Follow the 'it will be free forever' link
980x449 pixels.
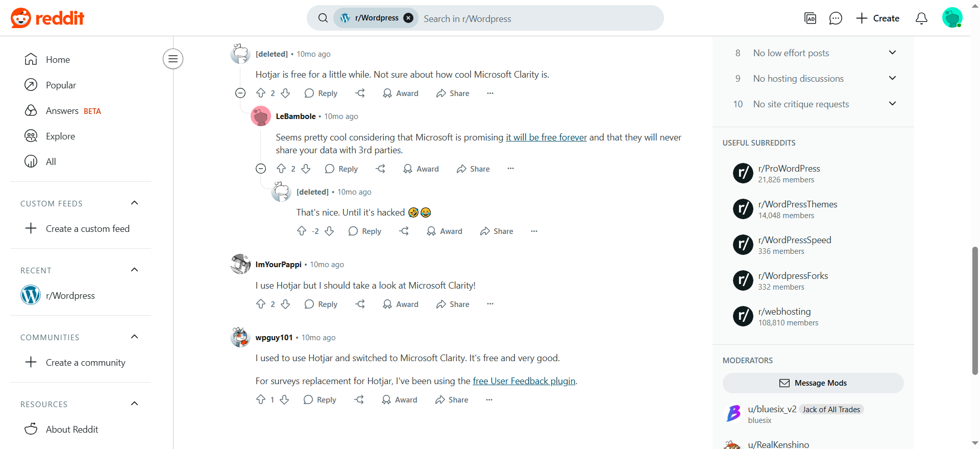click(546, 137)
